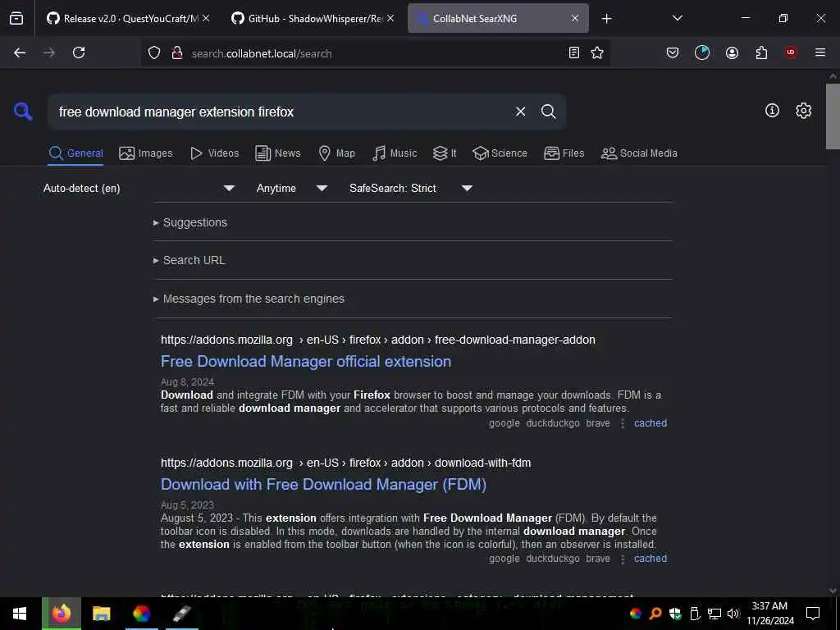Open volume control in system tray
The image size is (840, 630).
[733, 614]
